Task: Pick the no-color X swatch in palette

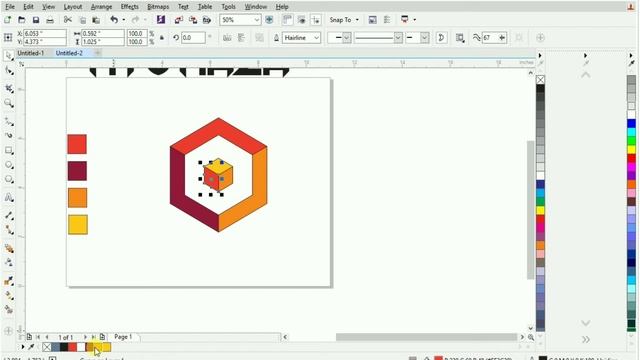Action: coord(540,80)
